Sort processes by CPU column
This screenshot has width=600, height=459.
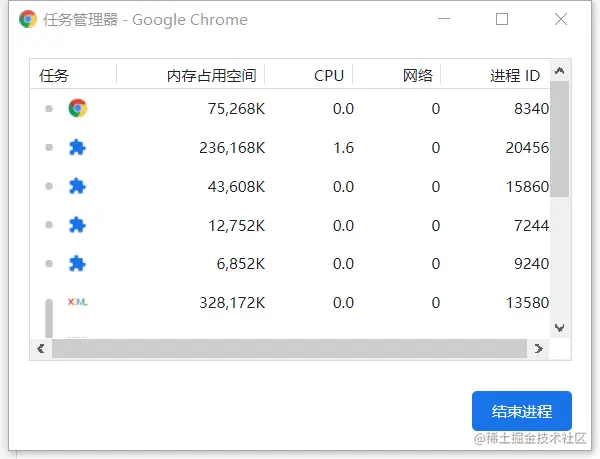329,75
